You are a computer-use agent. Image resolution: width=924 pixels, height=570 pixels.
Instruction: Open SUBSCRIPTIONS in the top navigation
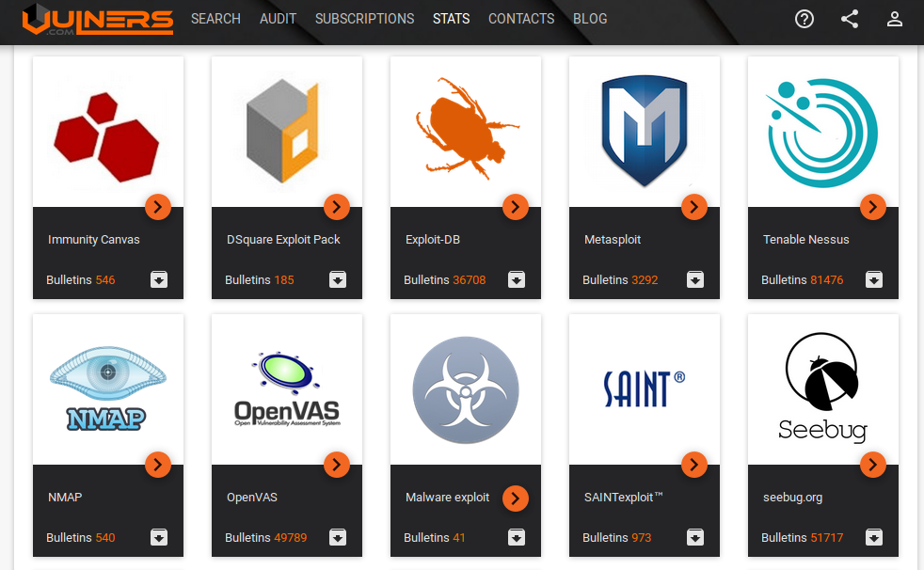[364, 19]
